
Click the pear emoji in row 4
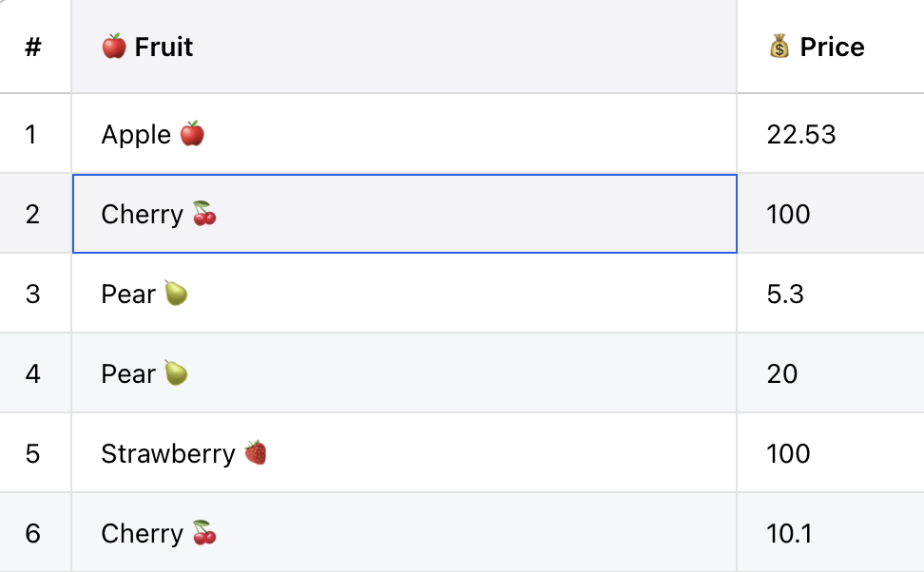176,373
